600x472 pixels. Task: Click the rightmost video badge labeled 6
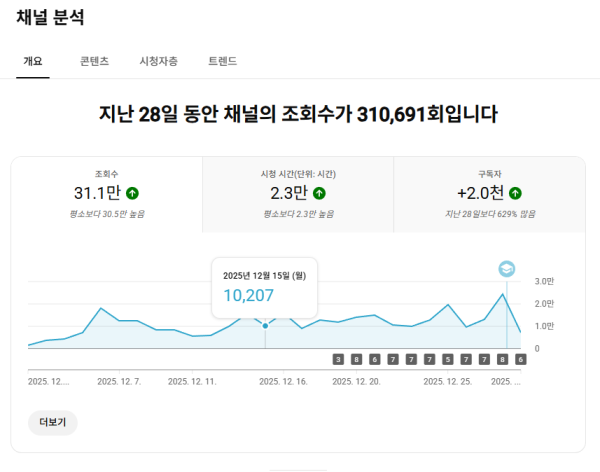[x=520, y=359]
